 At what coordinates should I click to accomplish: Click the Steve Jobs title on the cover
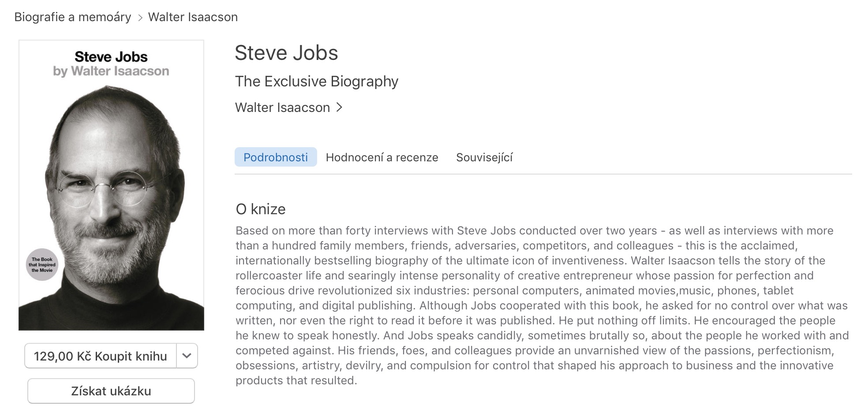point(111,57)
